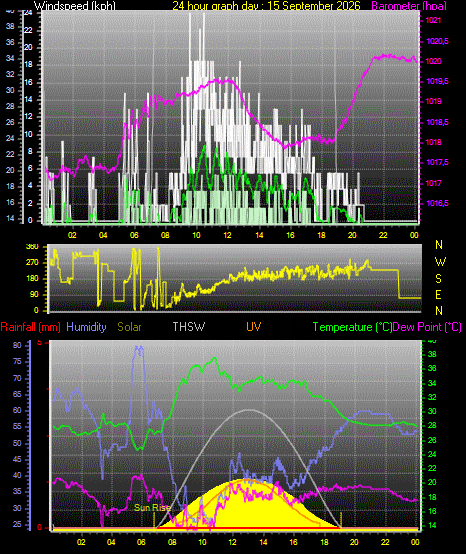Click "180" on the wind direction axis
The width and height of the screenshot is (466, 554).
(32, 279)
